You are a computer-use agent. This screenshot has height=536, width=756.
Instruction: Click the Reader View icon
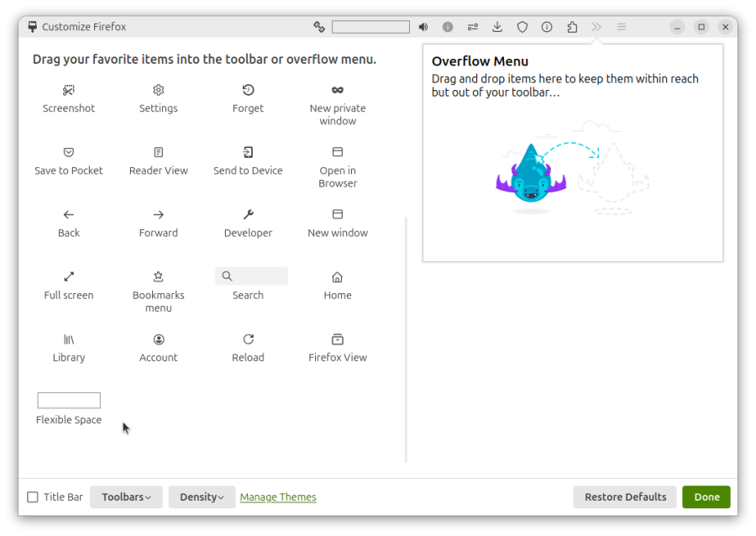(159, 152)
